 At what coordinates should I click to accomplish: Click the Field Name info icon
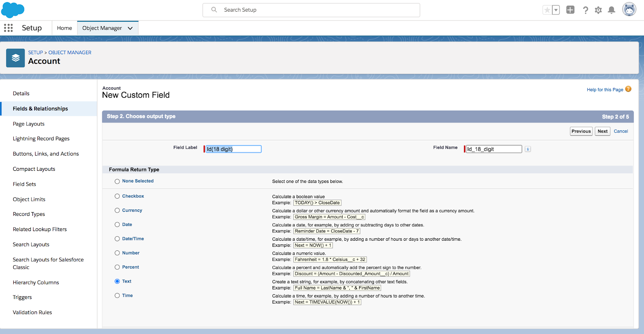(528, 149)
